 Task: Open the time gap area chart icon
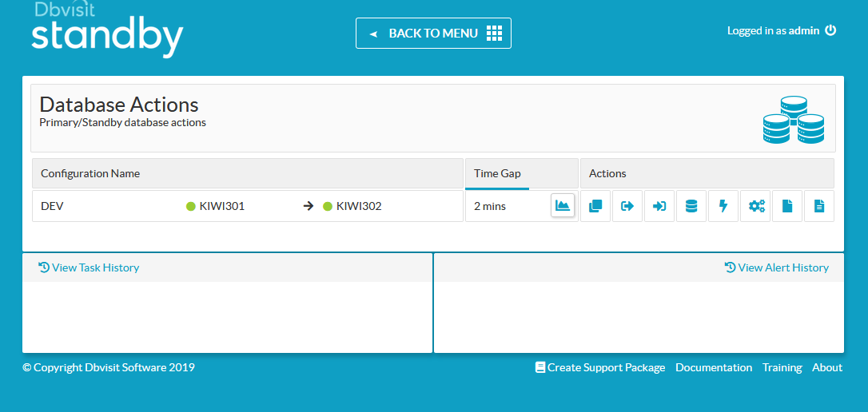(563, 206)
